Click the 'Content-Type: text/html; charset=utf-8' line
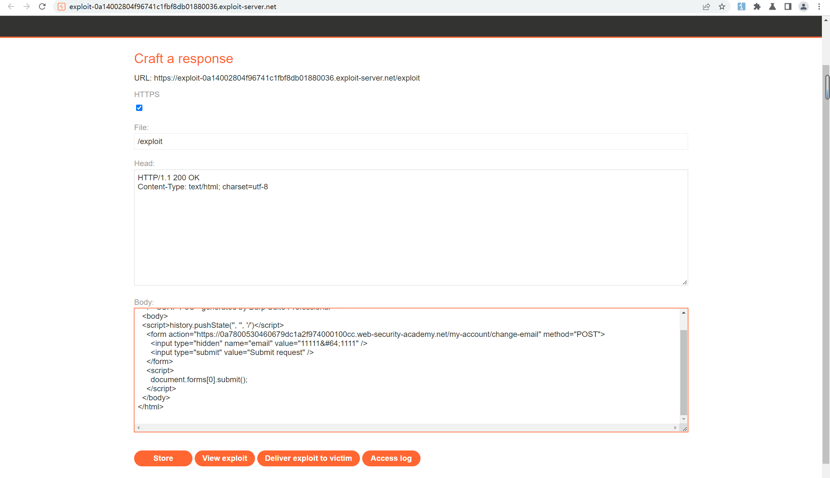The width and height of the screenshot is (830, 478). tap(203, 187)
